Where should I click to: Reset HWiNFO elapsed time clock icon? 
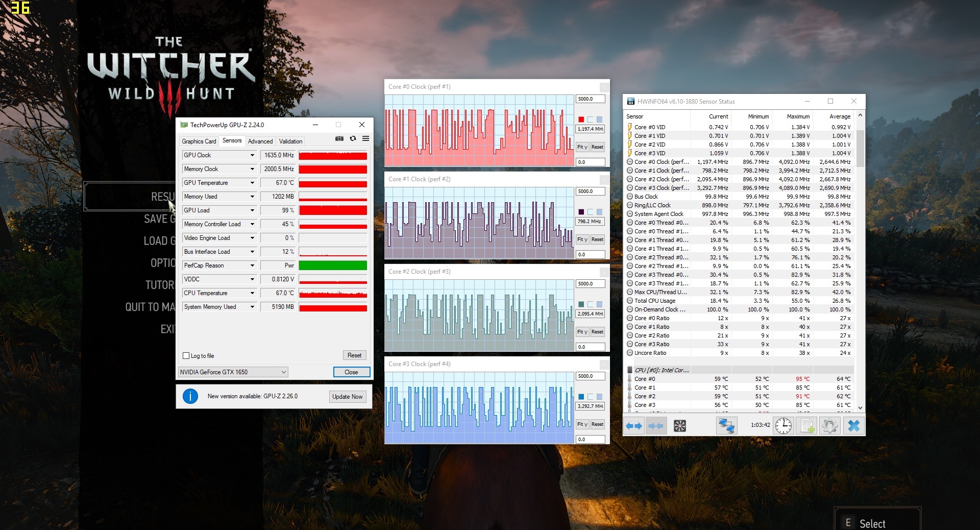coord(783,425)
